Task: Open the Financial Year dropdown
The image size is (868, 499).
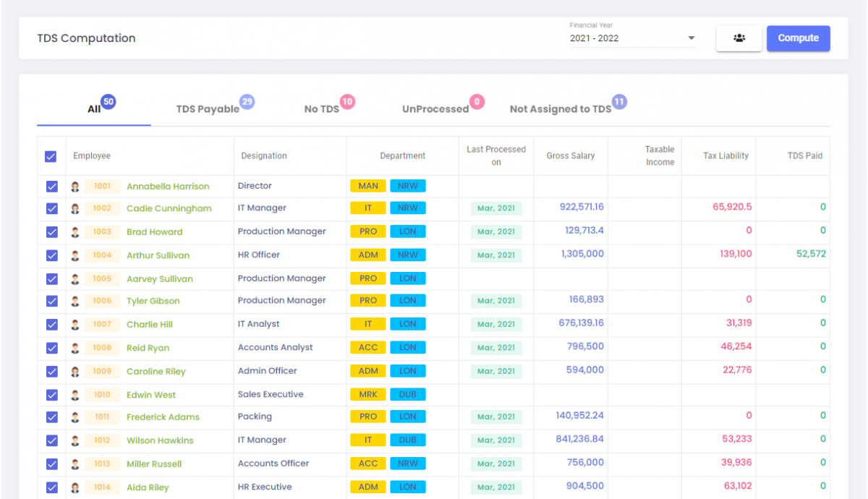Action: [691, 38]
